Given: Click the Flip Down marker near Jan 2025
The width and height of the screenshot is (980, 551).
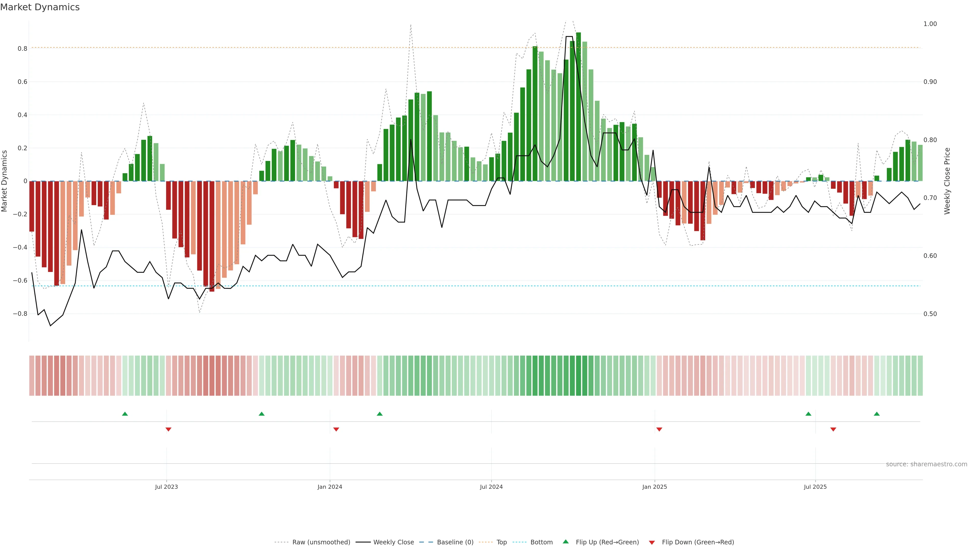Looking at the screenshot, I should [x=659, y=429].
